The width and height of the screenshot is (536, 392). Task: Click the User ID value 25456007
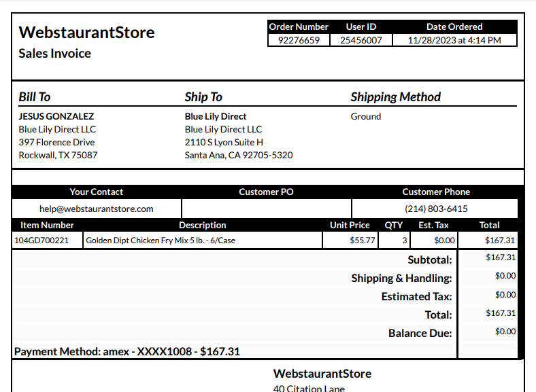tap(361, 40)
